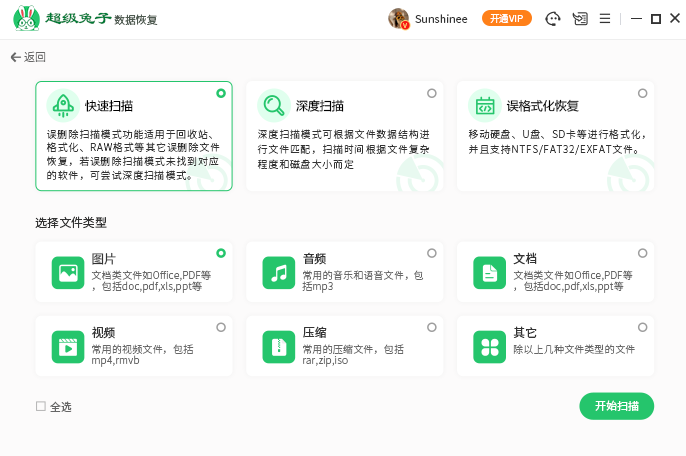This screenshot has width=686, height=456.
Task: Click the 图片 label text
Action: [103, 259]
